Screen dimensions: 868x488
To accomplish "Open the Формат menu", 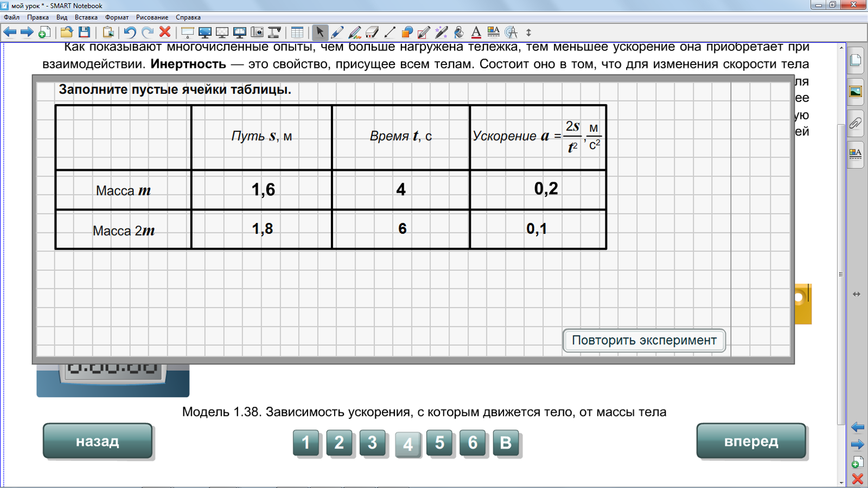I will point(117,17).
